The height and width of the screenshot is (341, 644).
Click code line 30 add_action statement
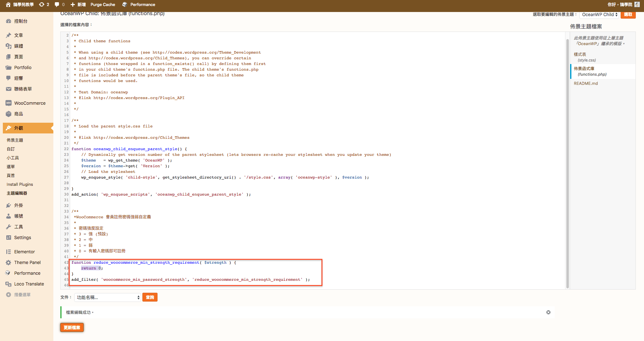[161, 194]
